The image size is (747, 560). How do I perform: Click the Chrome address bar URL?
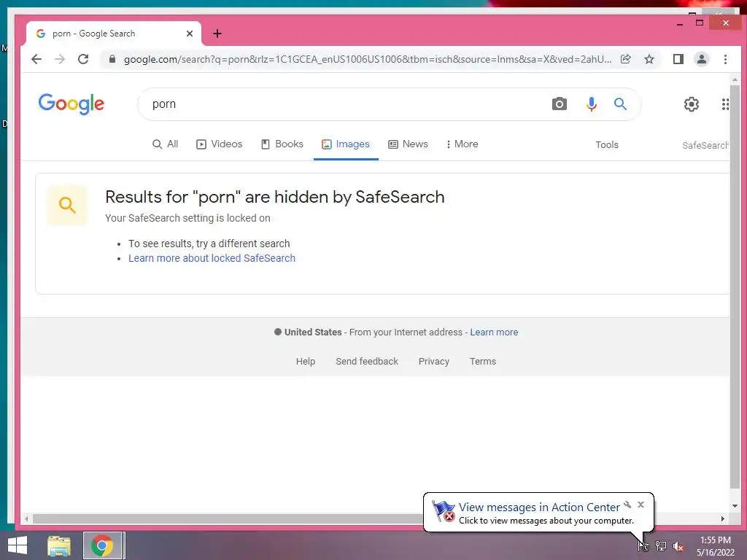[368, 59]
